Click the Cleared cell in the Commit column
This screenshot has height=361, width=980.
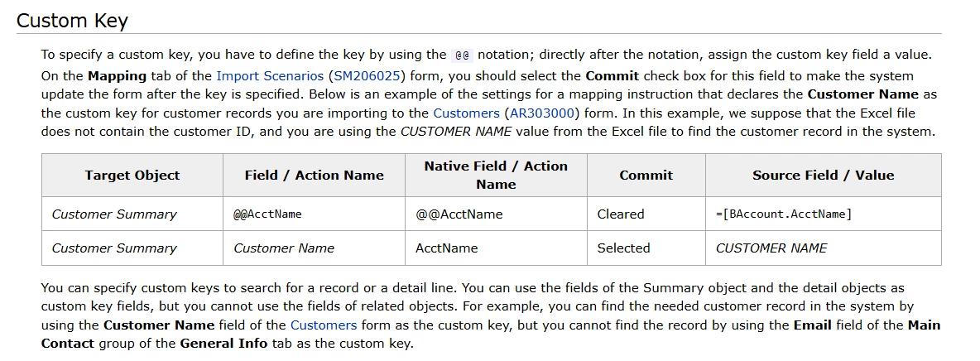(646, 214)
